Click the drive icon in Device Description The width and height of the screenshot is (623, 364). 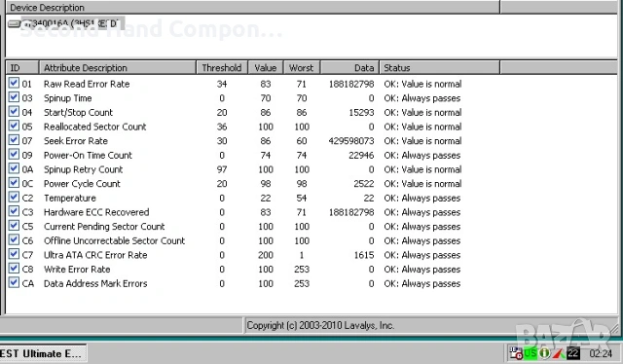14,24
